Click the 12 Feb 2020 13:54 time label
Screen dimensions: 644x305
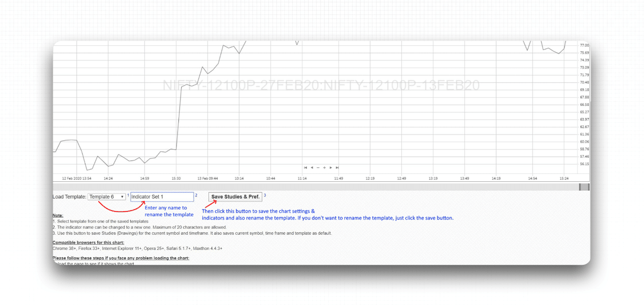pyautogui.click(x=76, y=178)
